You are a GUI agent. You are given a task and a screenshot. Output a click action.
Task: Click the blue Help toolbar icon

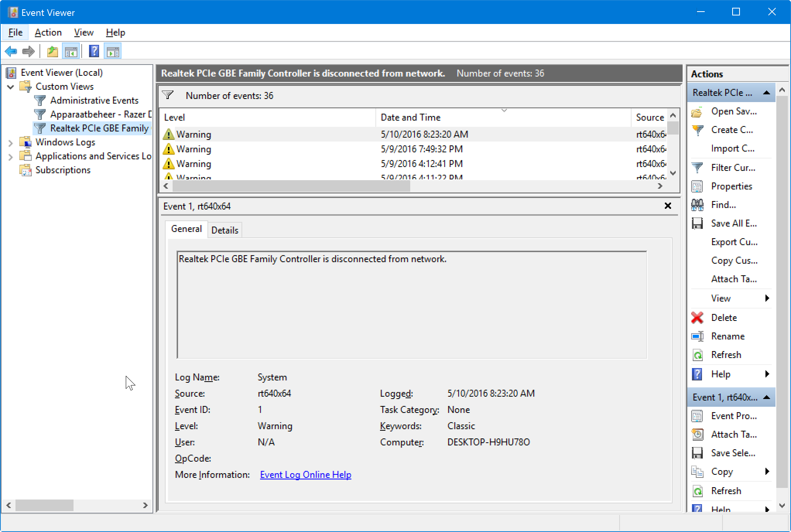tap(94, 51)
